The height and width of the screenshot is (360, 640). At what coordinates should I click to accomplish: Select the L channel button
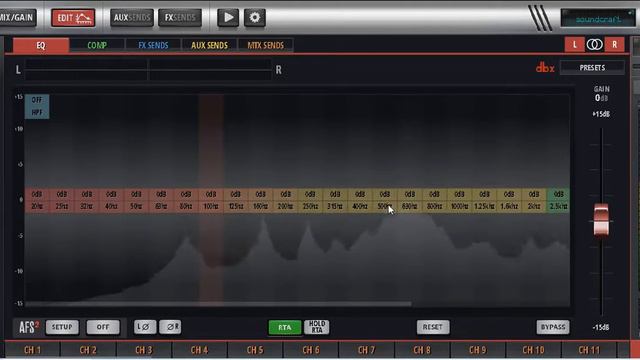click(575, 44)
